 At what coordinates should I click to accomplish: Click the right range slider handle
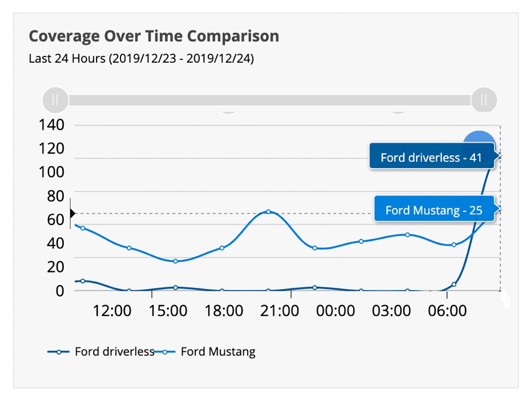coord(483,100)
